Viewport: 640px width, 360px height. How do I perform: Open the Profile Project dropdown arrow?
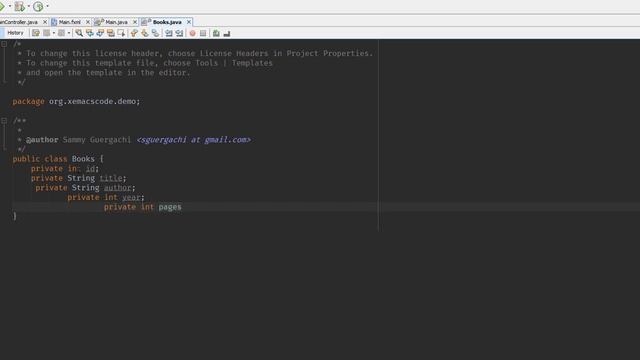tap(47, 7)
